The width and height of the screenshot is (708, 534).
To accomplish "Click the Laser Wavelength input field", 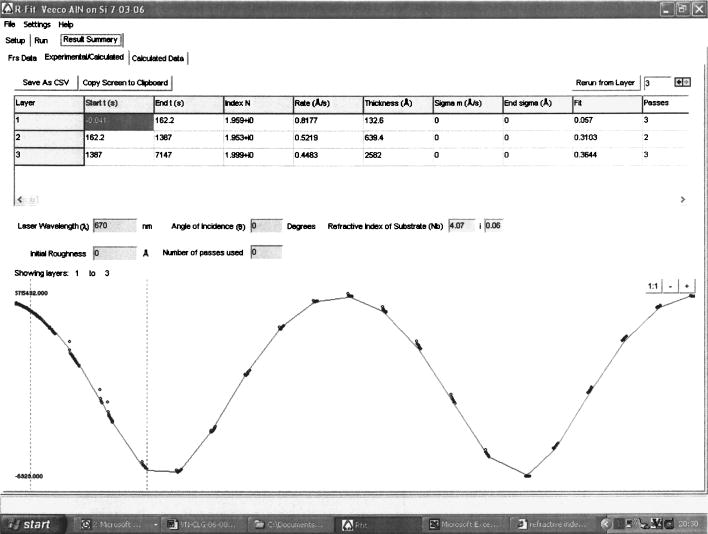I will pos(115,226).
